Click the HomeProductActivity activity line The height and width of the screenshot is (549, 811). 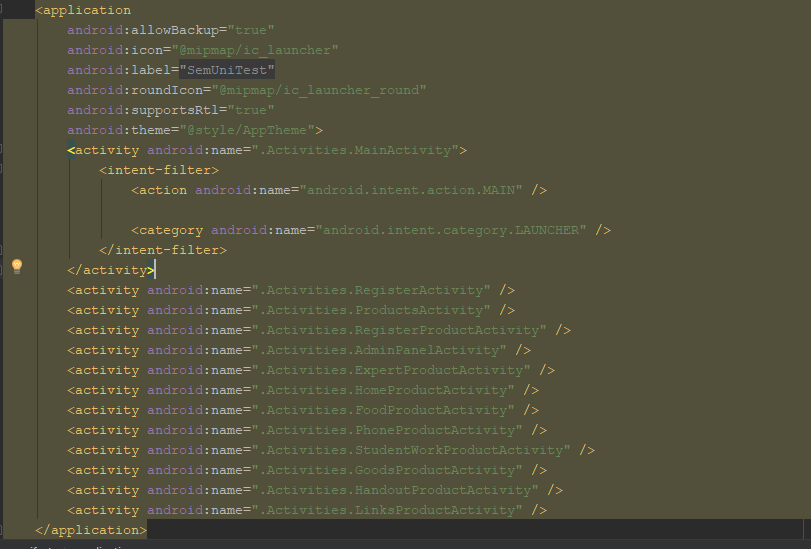point(303,390)
